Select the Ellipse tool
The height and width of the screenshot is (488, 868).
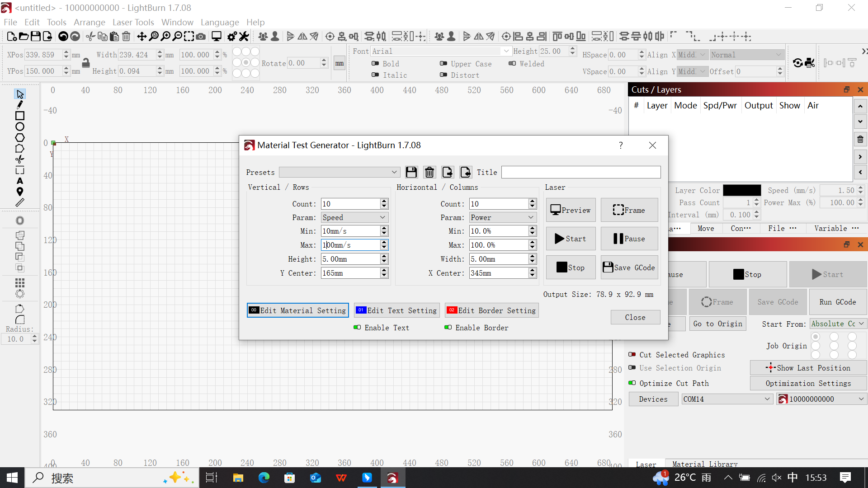click(20, 127)
